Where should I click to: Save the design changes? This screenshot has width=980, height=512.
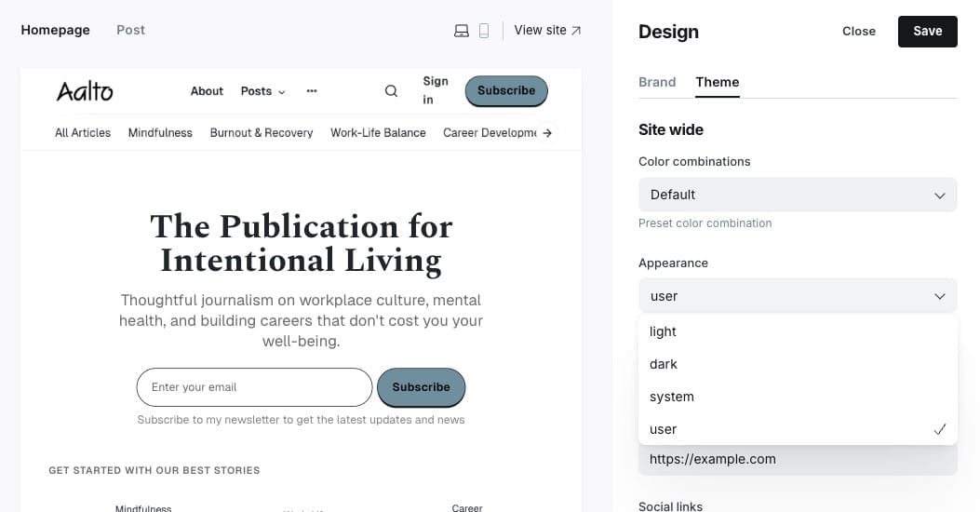click(927, 31)
